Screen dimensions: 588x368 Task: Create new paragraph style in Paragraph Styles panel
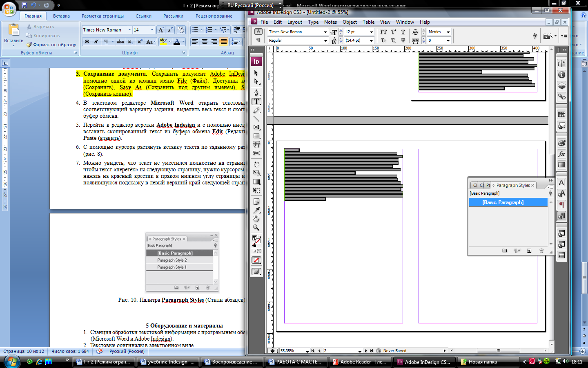click(529, 251)
